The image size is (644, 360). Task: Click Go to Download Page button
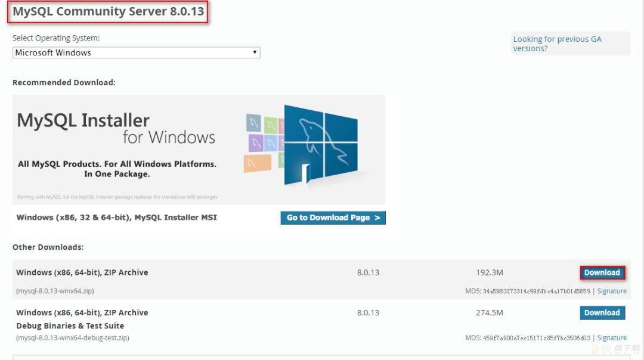click(333, 218)
